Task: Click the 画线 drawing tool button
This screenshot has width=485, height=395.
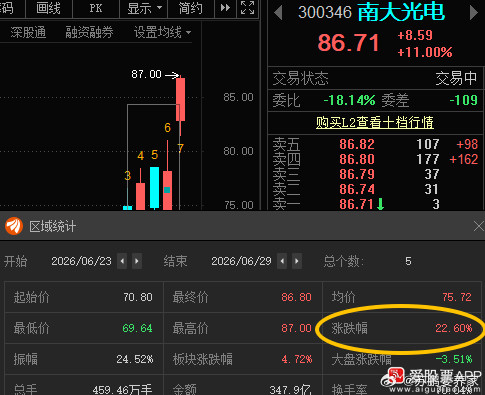Action: pyautogui.click(x=49, y=8)
